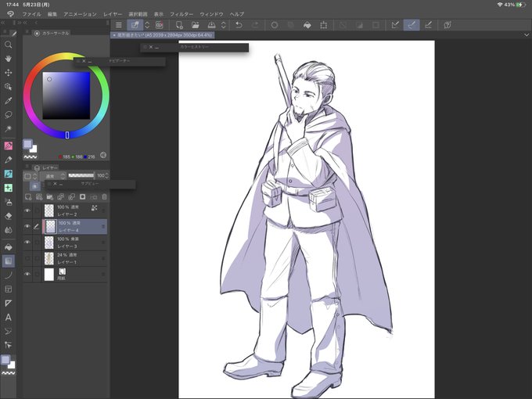Expand arrows next to the edit icon in command bar
The image size is (532, 399).
pos(147,25)
